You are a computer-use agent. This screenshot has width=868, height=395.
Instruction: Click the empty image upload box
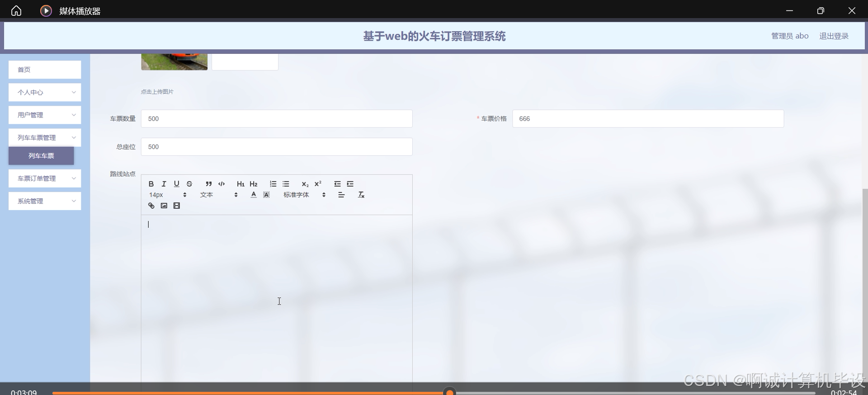[245, 62]
